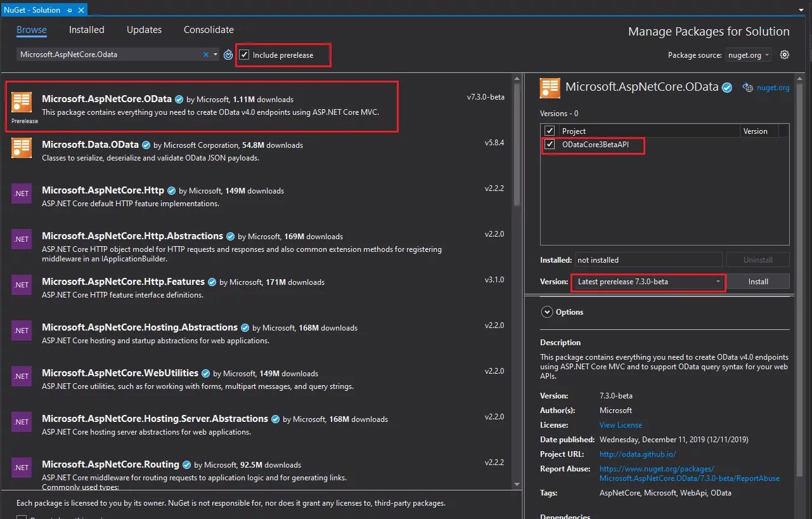Click the v7.3.0-beta version label in list
The width and height of the screenshot is (812, 519).
point(486,97)
